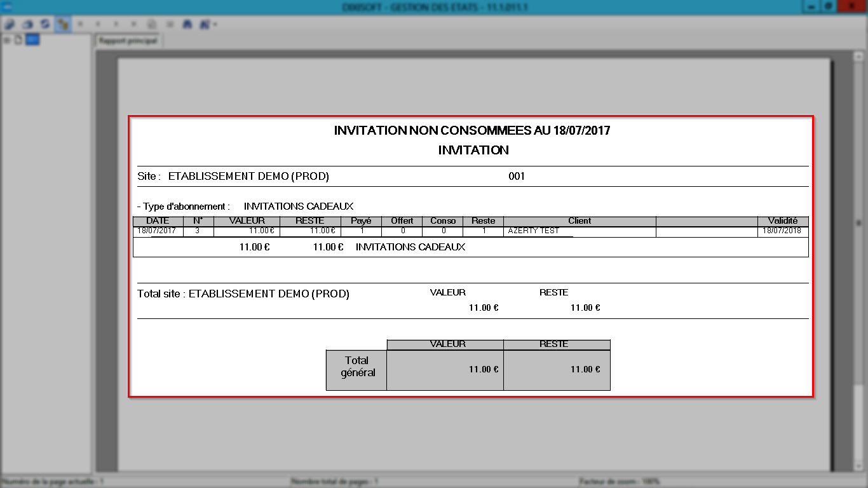Screen dimensions: 868x488
Task: Click the zoom toolbar icon
Action: tap(205, 24)
